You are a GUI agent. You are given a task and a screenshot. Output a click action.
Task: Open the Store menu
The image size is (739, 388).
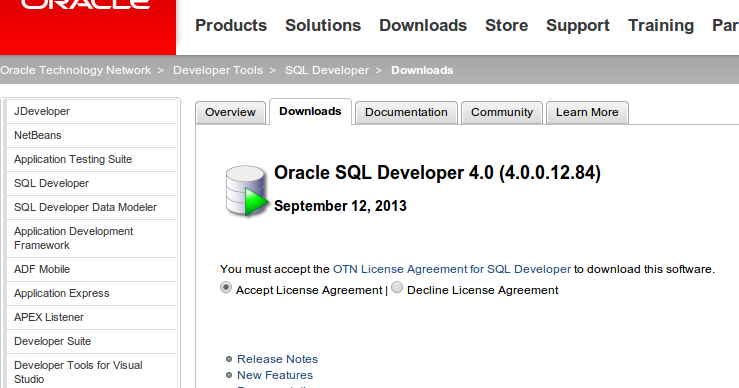pos(507,25)
